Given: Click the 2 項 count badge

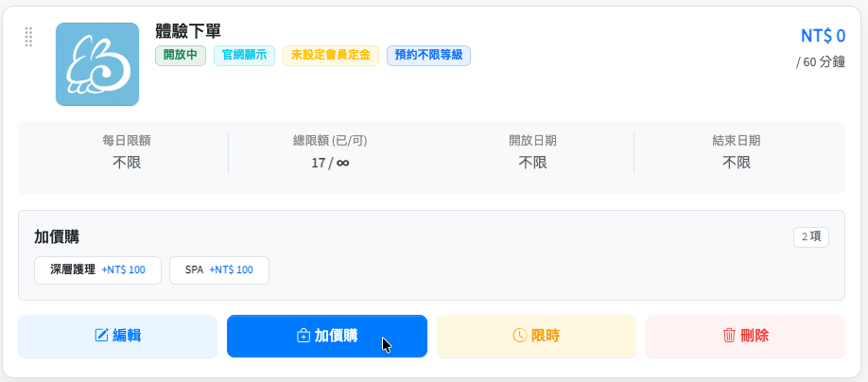Looking at the screenshot, I should tap(811, 237).
